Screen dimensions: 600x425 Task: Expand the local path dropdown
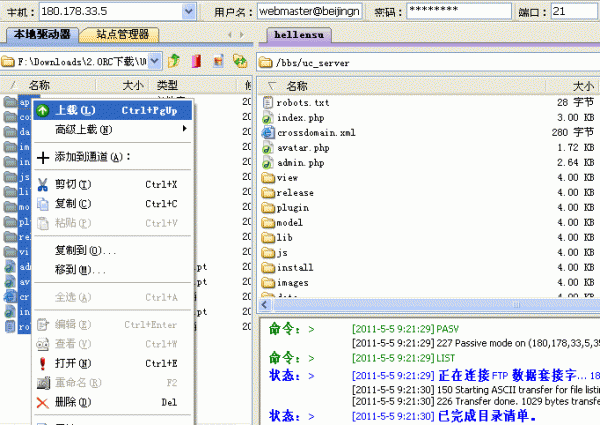[x=156, y=62]
